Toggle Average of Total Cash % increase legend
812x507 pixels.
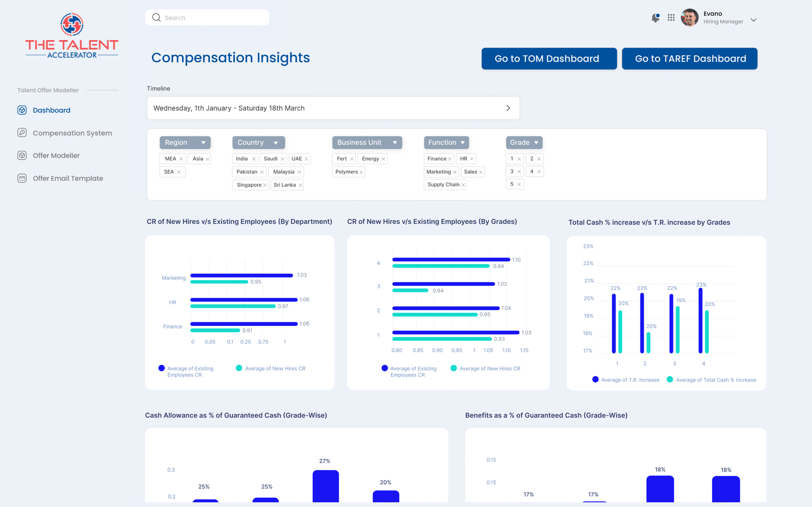(x=712, y=380)
